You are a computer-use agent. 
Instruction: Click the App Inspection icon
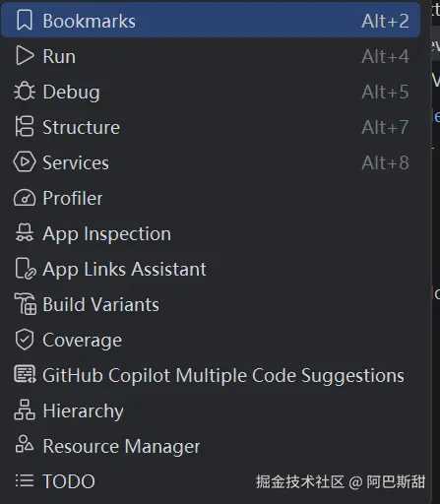click(25, 232)
